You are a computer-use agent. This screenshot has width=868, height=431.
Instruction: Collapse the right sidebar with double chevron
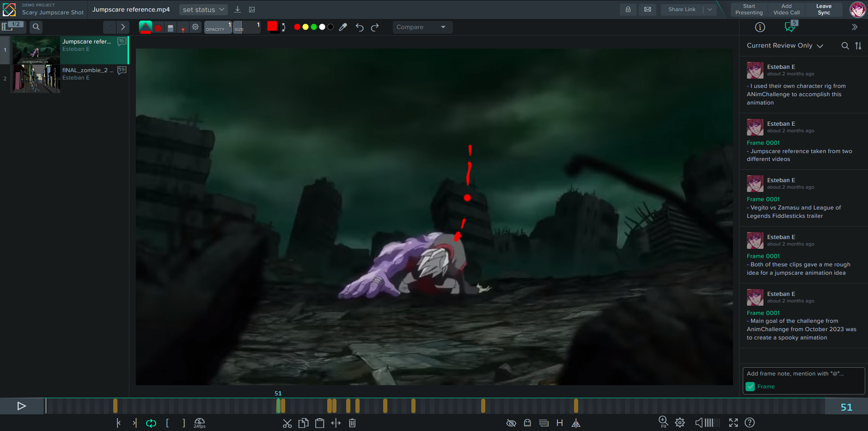855,27
